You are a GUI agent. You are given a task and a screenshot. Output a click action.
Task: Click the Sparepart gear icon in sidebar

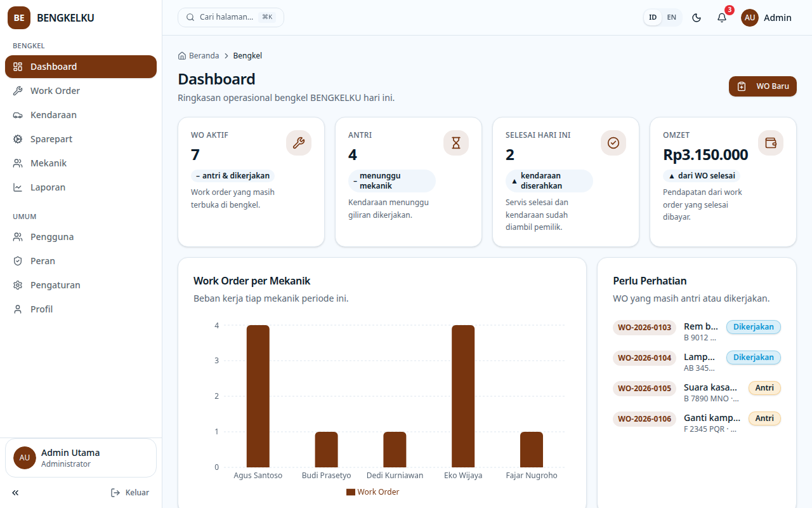(18, 139)
